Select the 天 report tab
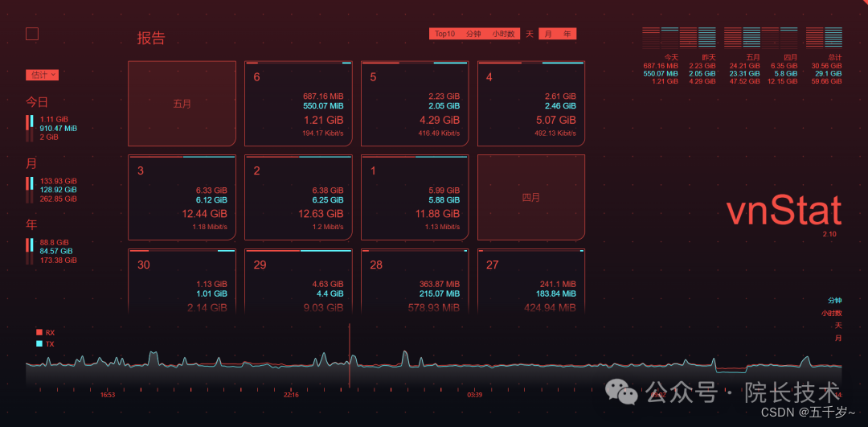The height and width of the screenshot is (427, 868). tap(529, 35)
